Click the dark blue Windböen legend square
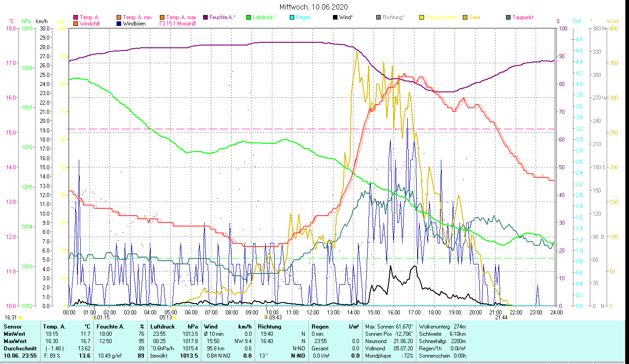Viewport: 629px width, 364px height. pyautogui.click(x=119, y=24)
